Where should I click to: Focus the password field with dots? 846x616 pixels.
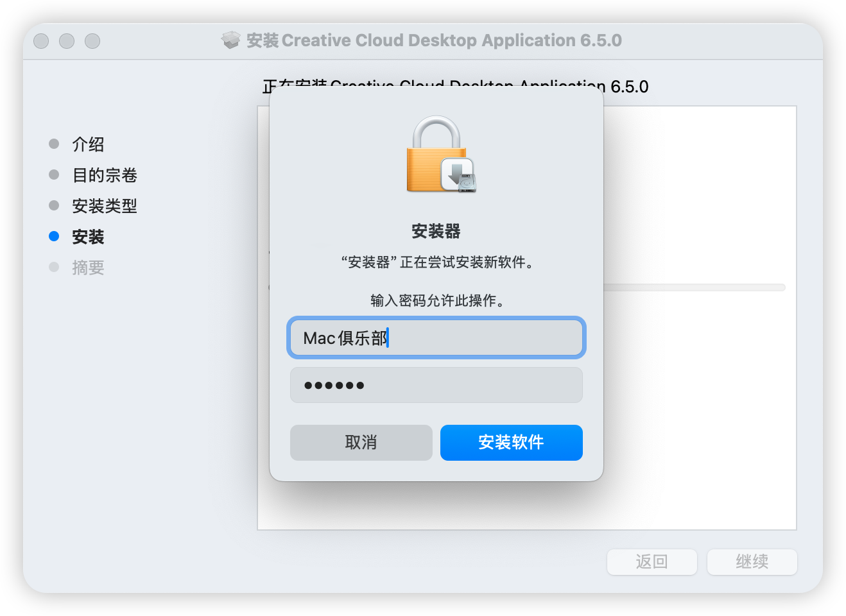click(x=436, y=385)
